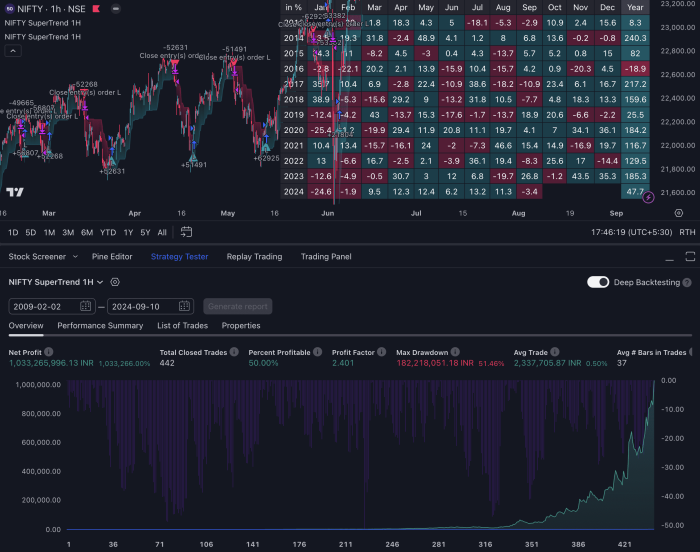The height and width of the screenshot is (552, 700).
Task: Open the Pine Editor tab
Action: (x=108, y=256)
